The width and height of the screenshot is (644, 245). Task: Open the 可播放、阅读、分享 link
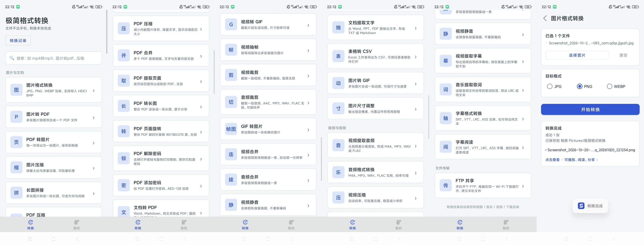pos(581,160)
